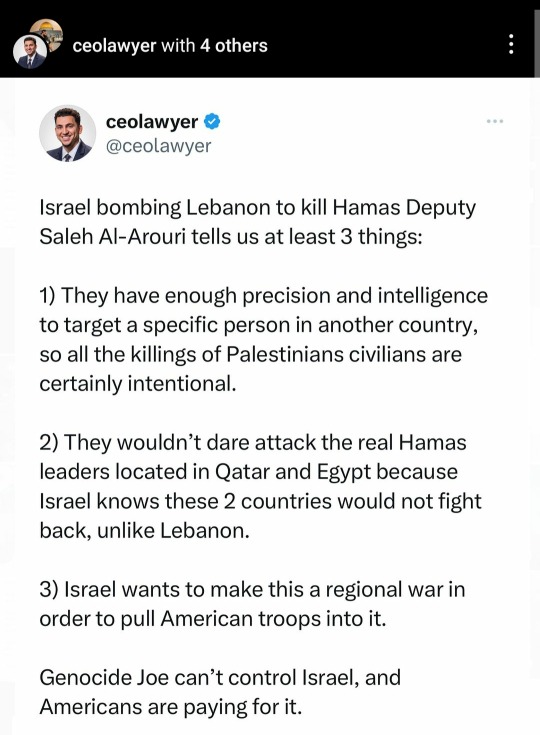540x735 pixels.
Task: Click the closing 'Genocide Joe' sentence
Action: click(220, 692)
